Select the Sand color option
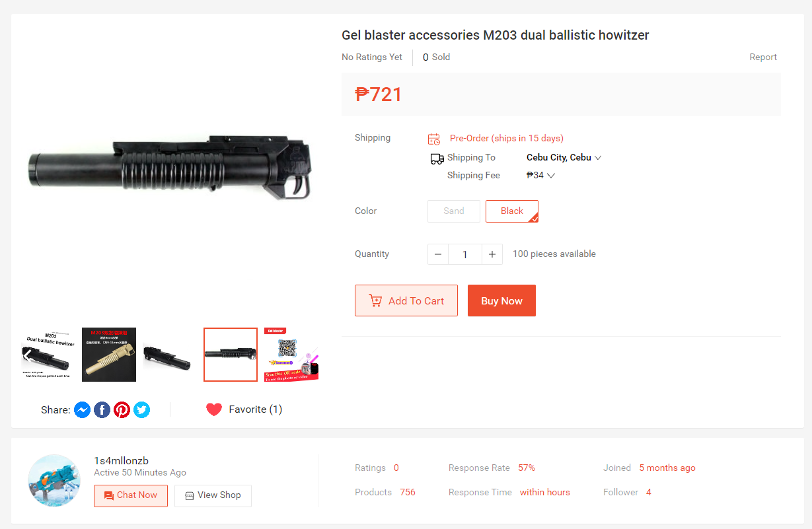 (454, 211)
